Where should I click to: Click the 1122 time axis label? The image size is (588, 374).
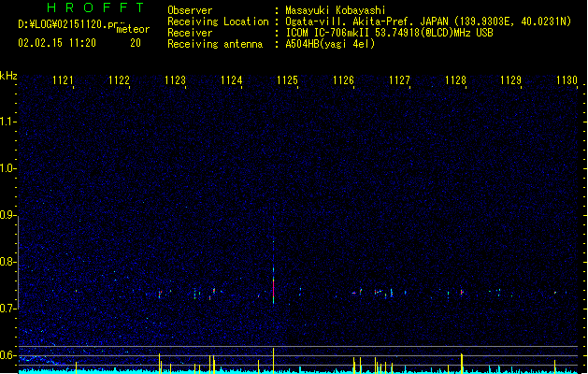(119, 79)
